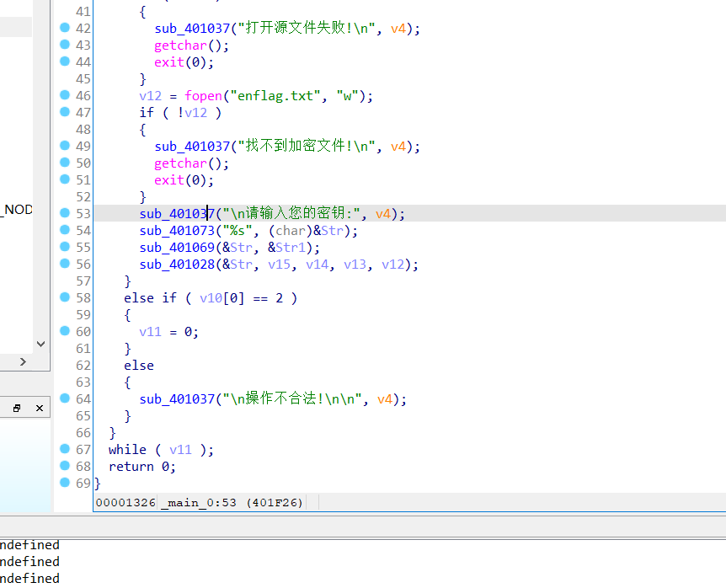Click getchar call on line 50
Image resolution: width=726 pixels, height=588 pixels.
tap(180, 163)
